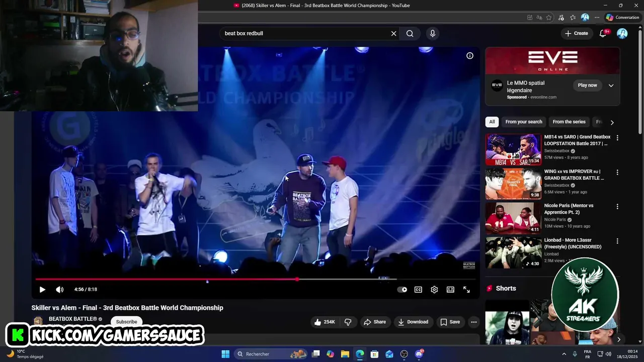Open the EVE Online ad banner image
644x362 pixels.
tap(552, 61)
